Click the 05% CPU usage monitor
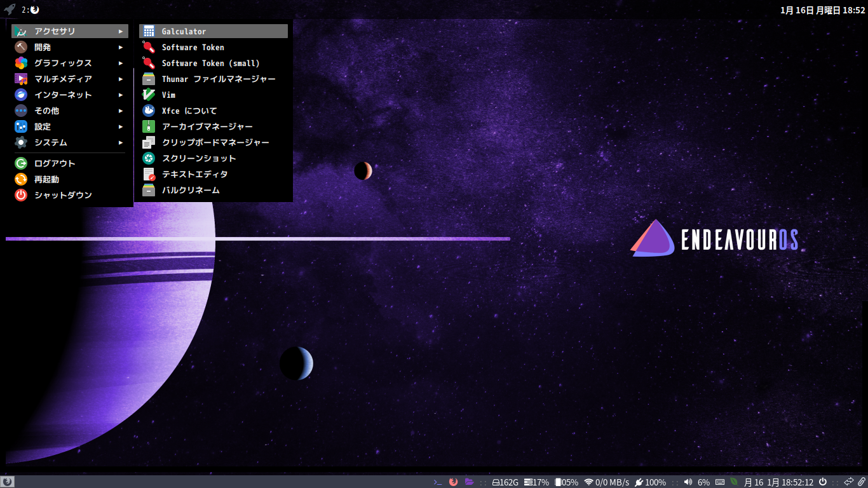Screen dimensions: 868x488 coord(566,482)
